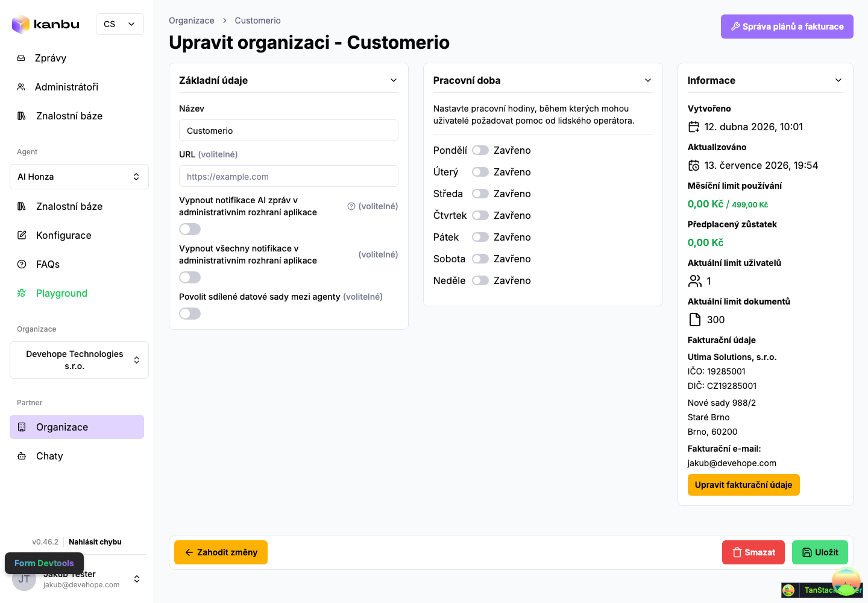Click the Customerio breadcrumb text
868x603 pixels.
(x=258, y=21)
